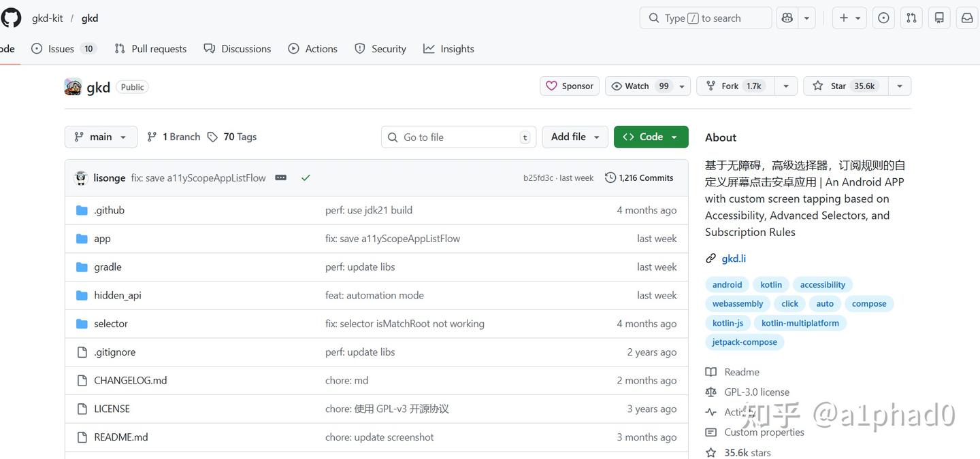Click the gkd repository avatar

click(x=73, y=86)
